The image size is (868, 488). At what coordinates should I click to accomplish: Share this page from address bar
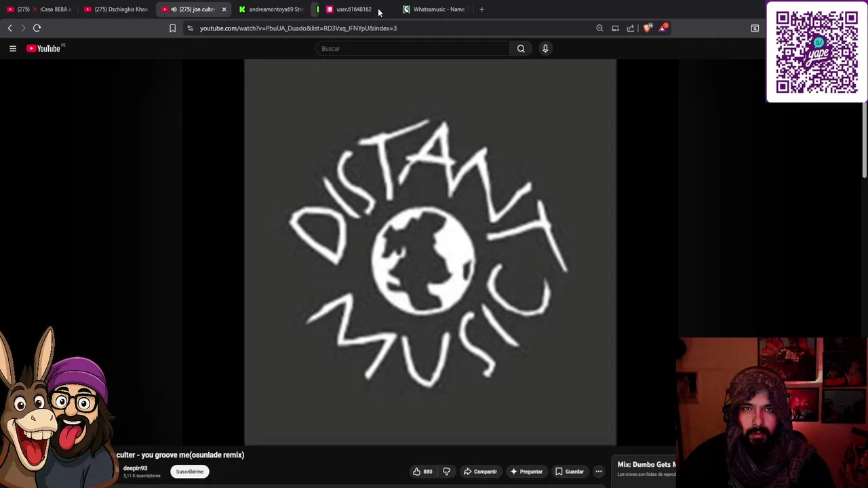pos(631,28)
